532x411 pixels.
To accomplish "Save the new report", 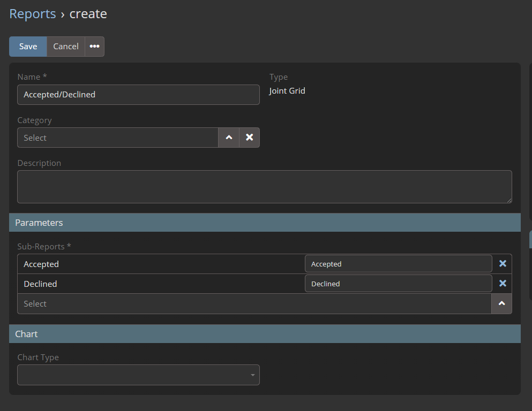I will point(28,47).
